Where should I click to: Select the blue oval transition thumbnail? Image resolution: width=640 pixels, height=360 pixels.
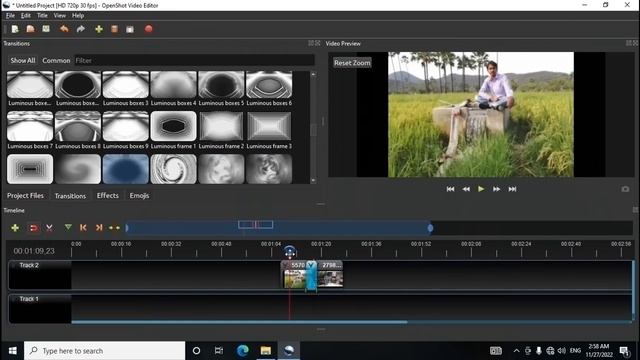click(125, 169)
